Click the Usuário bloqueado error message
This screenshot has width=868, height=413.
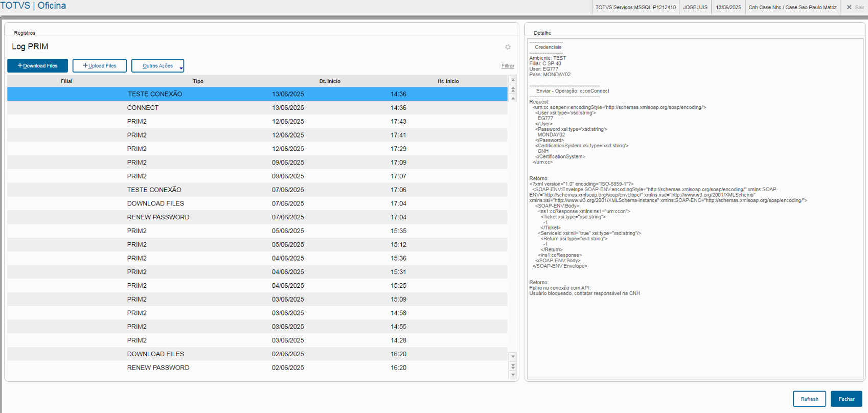[584, 293]
